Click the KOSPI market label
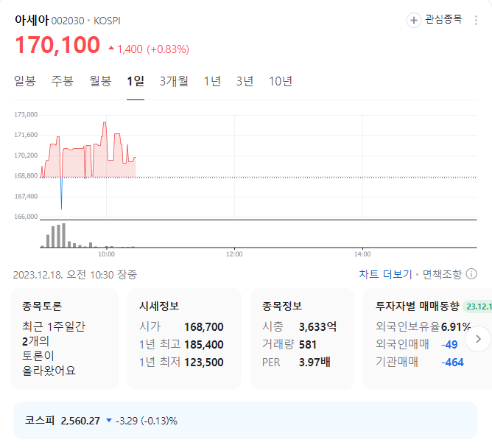Image resolution: width=492 pixels, height=448 pixels. click(107, 21)
